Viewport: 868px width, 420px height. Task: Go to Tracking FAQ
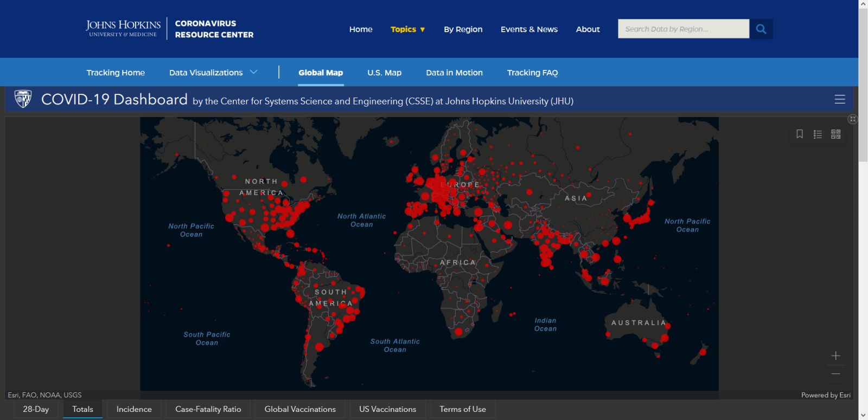(532, 73)
